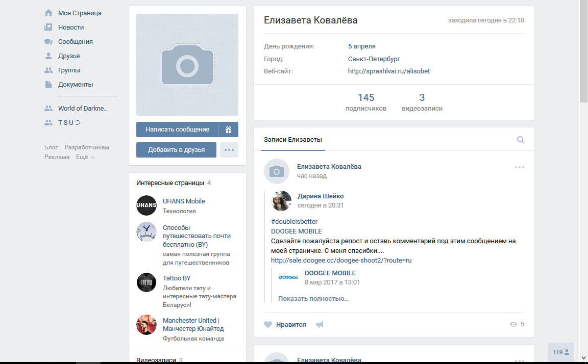Click the Разработчикам footer link
This screenshot has height=364, width=588.
[87, 147]
